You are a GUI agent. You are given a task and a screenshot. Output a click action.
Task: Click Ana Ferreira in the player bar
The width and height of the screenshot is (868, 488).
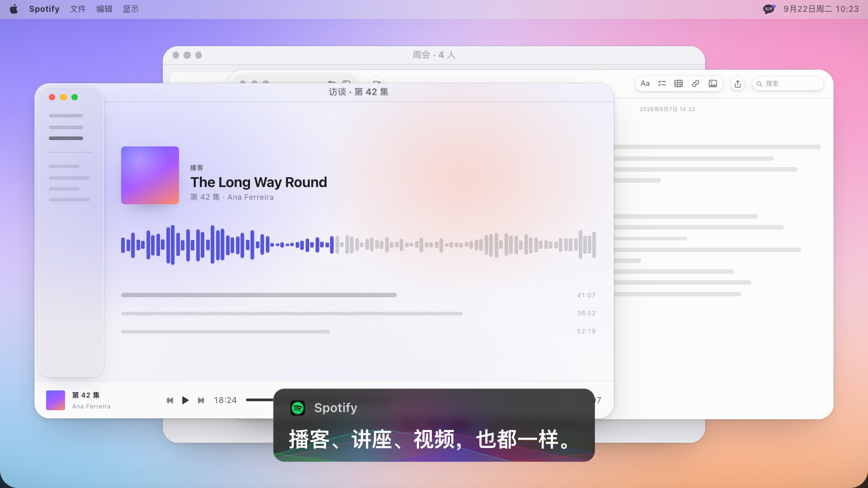coord(91,406)
